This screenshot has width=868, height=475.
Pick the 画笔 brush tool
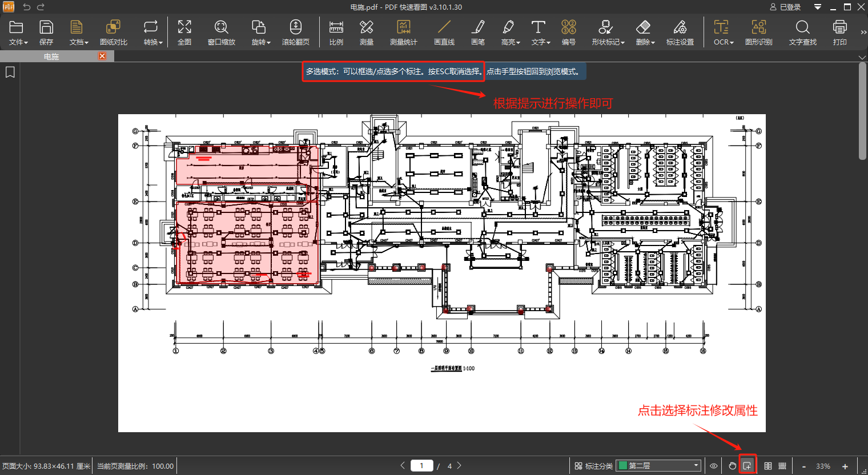[x=478, y=33]
